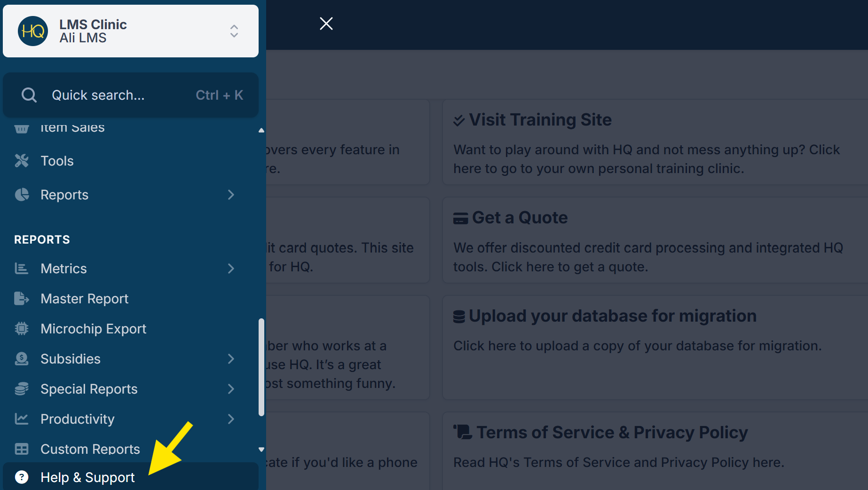Click the Metrics bar chart icon
This screenshot has height=490, width=868.
click(22, 269)
